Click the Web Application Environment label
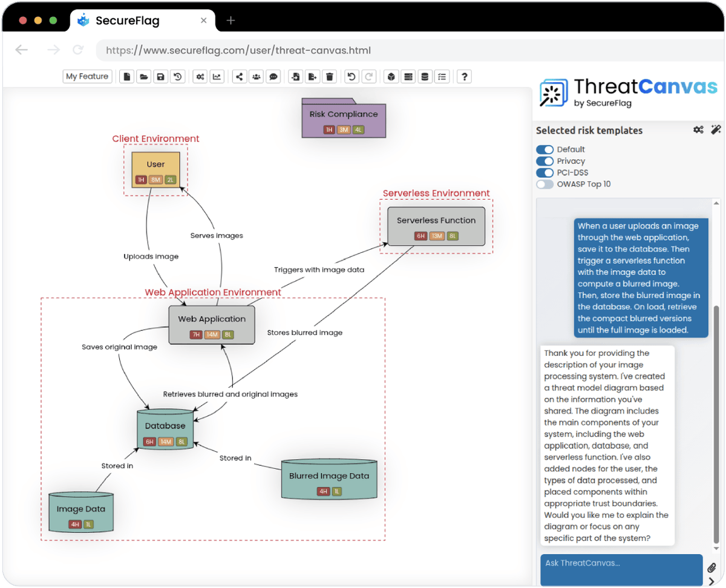Viewport: 726px width, 588px height. pyautogui.click(x=213, y=292)
